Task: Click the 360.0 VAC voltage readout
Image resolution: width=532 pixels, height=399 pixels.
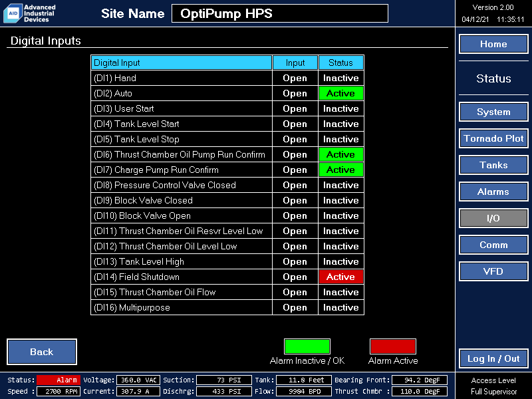Action: click(138, 380)
